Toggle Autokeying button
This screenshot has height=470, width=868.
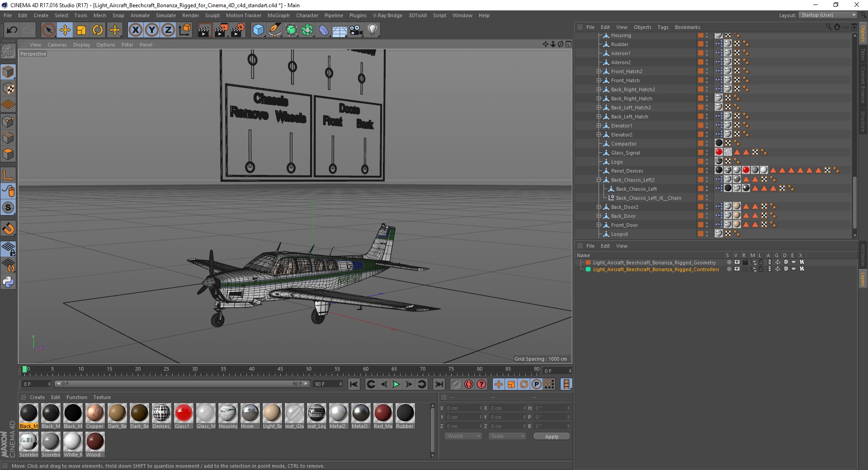[x=469, y=384]
